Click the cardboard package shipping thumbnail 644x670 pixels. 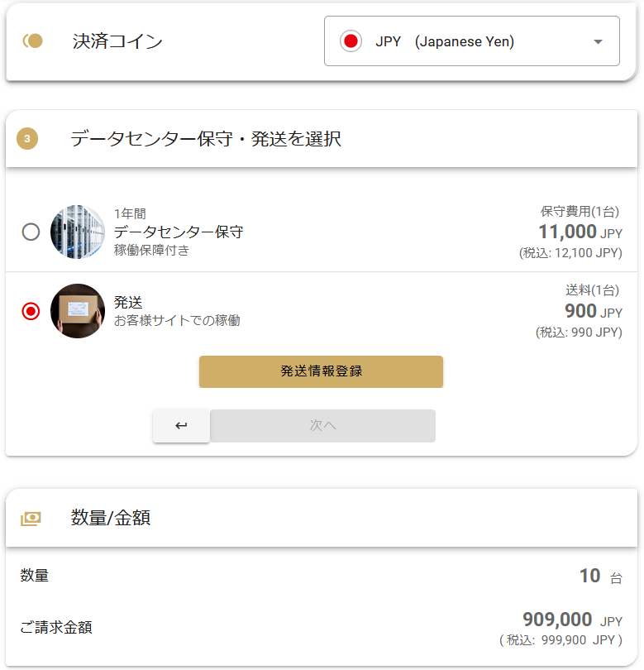click(78, 311)
